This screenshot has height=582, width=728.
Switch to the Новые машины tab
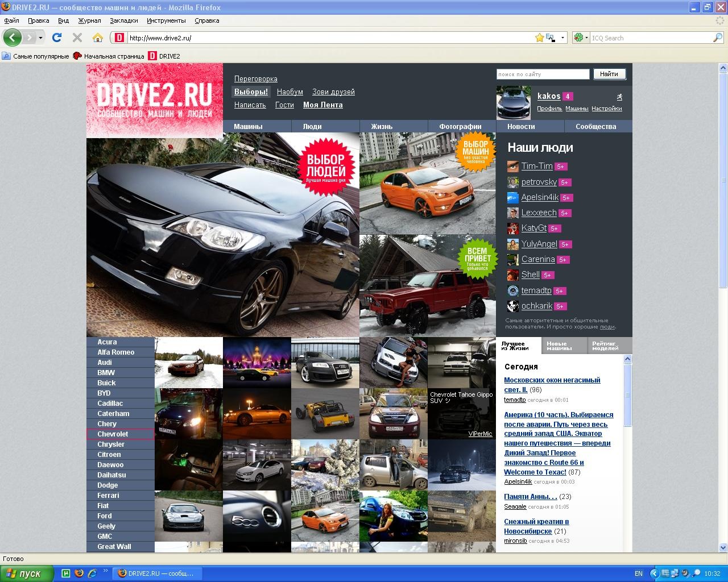(564, 346)
